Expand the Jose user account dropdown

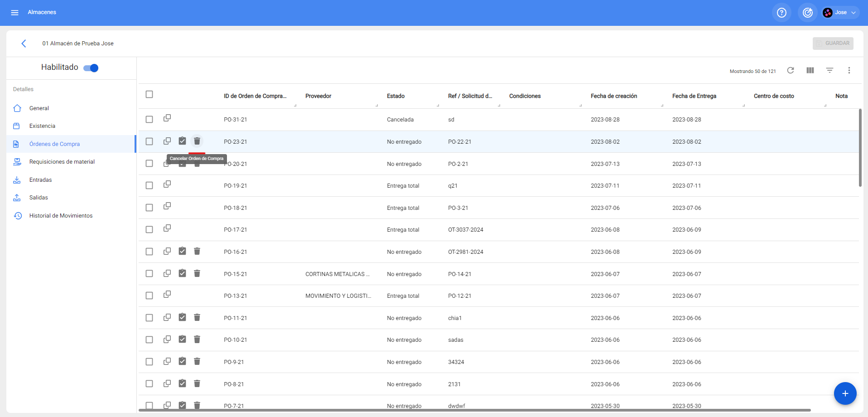(841, 13)
